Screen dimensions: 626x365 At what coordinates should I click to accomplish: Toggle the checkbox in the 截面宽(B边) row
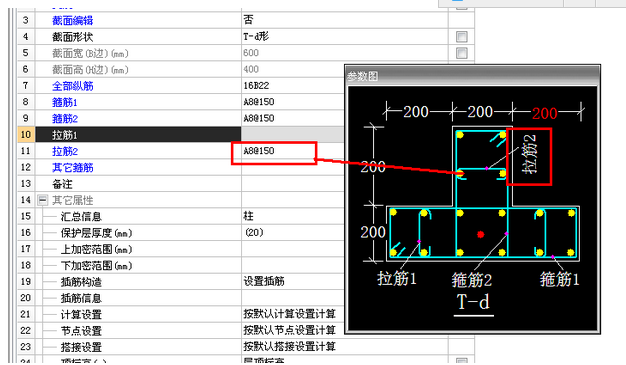click(x=462, y=53)
